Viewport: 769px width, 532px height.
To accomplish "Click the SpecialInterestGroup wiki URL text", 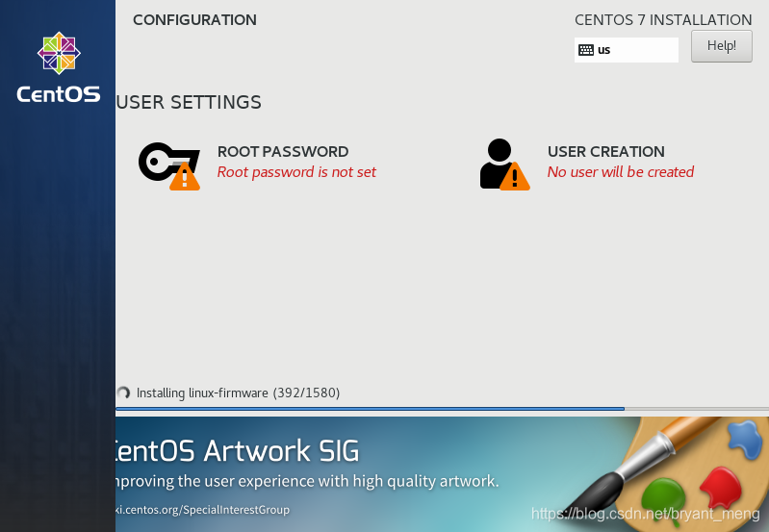I will pyautogui.click(x=202, y=510).
